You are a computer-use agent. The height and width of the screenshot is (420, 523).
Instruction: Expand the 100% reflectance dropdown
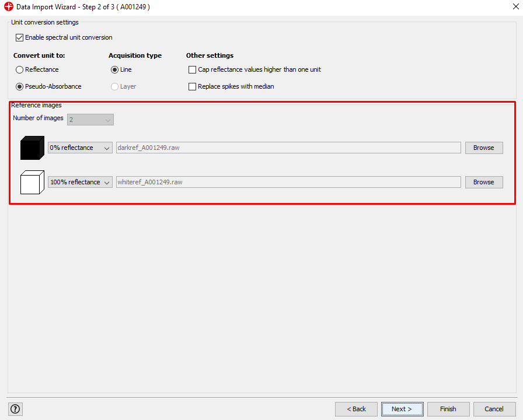coord(80,182)
